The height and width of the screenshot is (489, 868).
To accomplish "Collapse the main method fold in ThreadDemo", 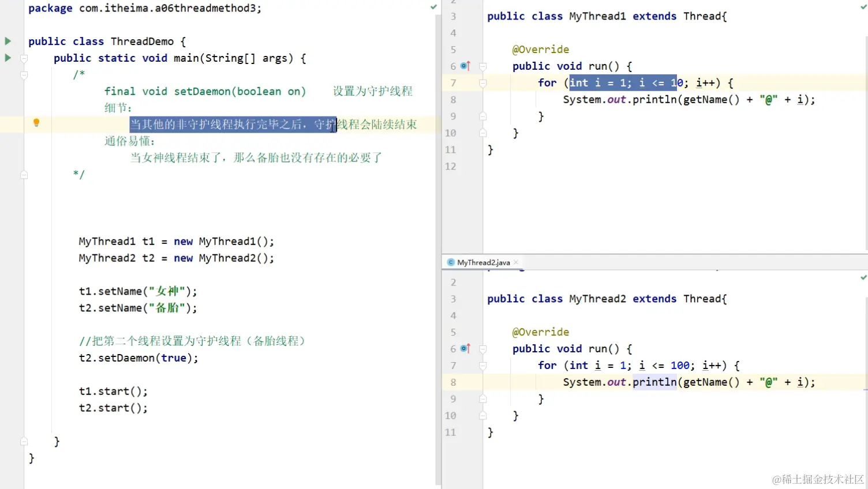I will [x=24, y=58].
